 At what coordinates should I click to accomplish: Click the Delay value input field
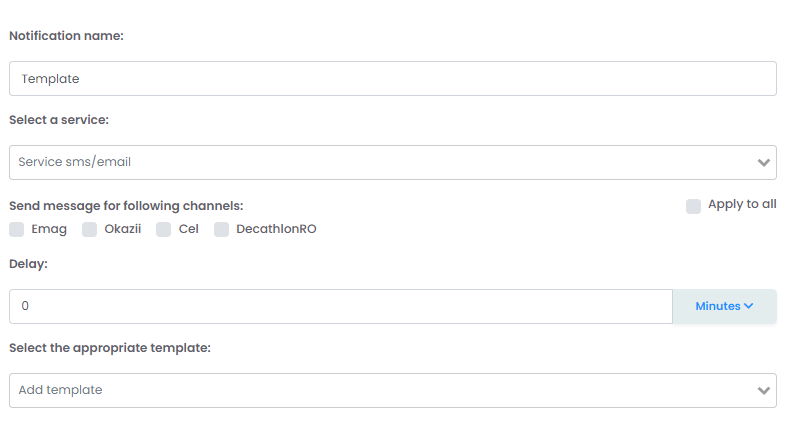click(340, 307)
